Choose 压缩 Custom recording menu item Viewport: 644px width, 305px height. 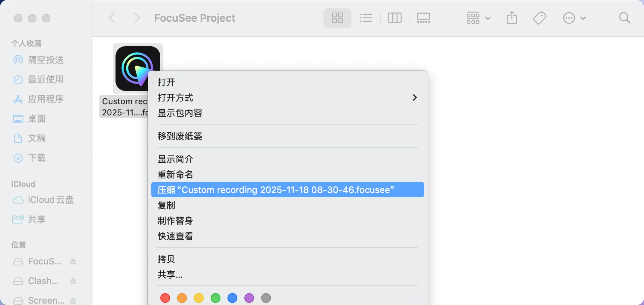287,190
